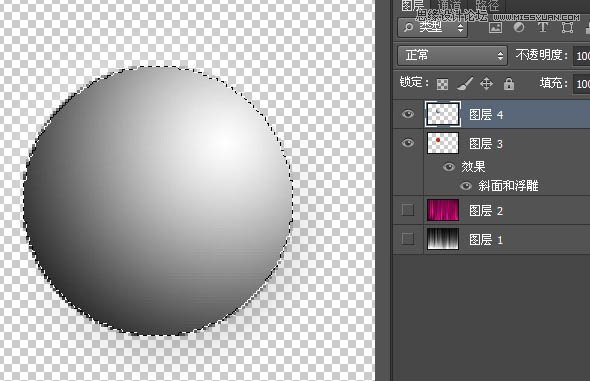Filter for type layers icon
The width and height of the screenshot is (590, 381).
pos(543,27)
